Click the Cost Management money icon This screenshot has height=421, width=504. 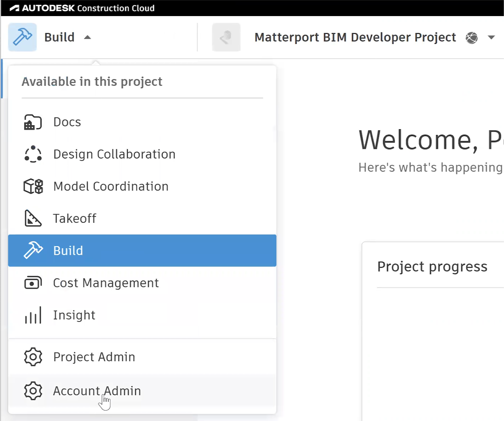click(x=33, y=283)
